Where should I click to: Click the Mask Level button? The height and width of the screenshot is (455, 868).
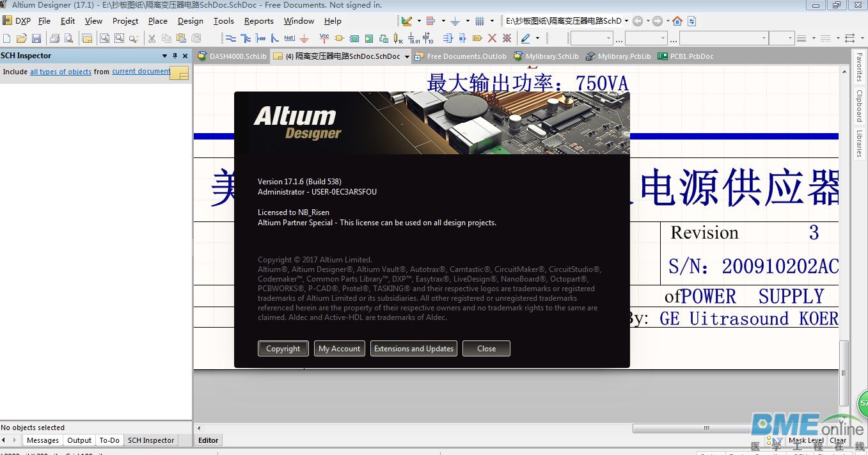[806, 440]
